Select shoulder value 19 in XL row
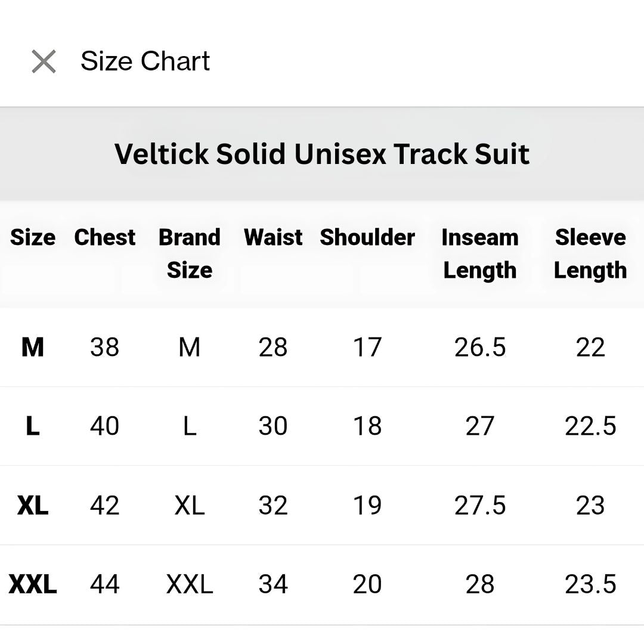 [367, 505]
